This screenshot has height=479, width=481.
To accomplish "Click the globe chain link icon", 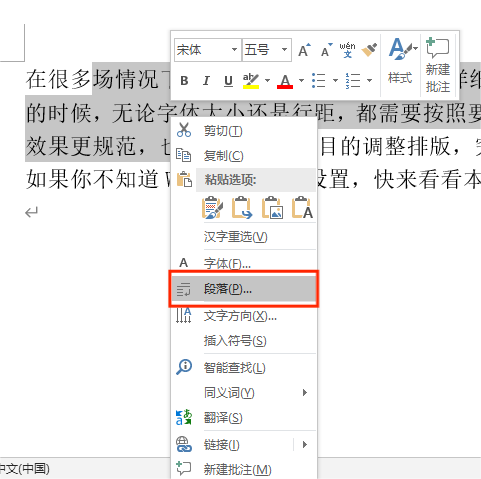I will tap(184, 444).
